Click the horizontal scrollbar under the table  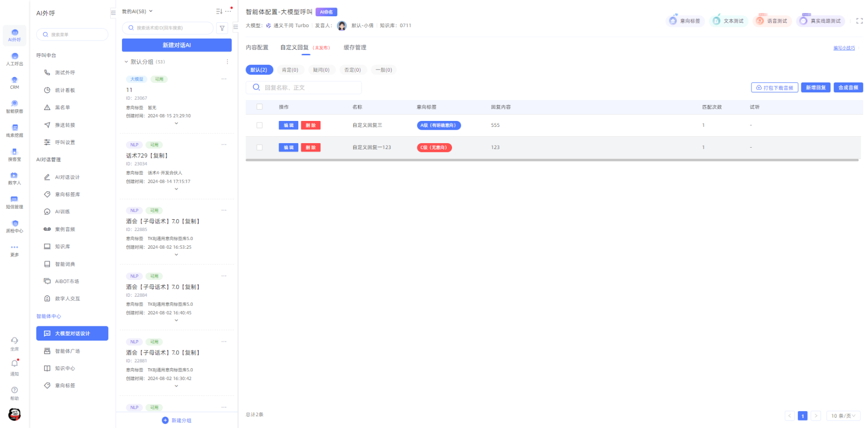tap(552, 160)
